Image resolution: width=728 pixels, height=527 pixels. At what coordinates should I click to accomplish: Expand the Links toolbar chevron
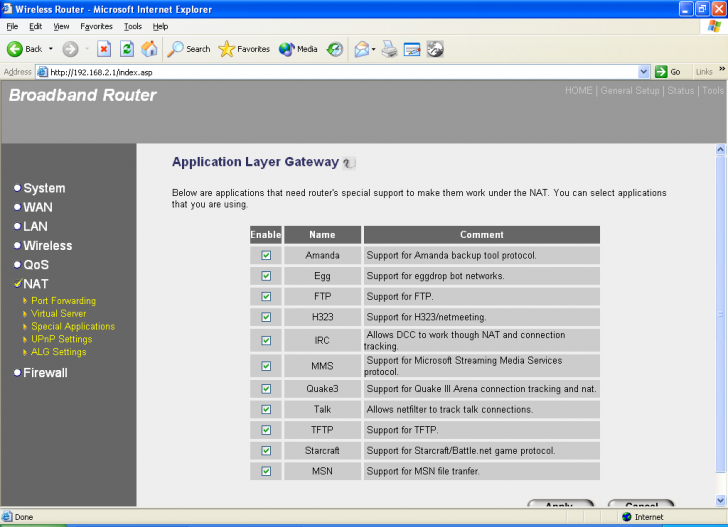pos(722,69)
